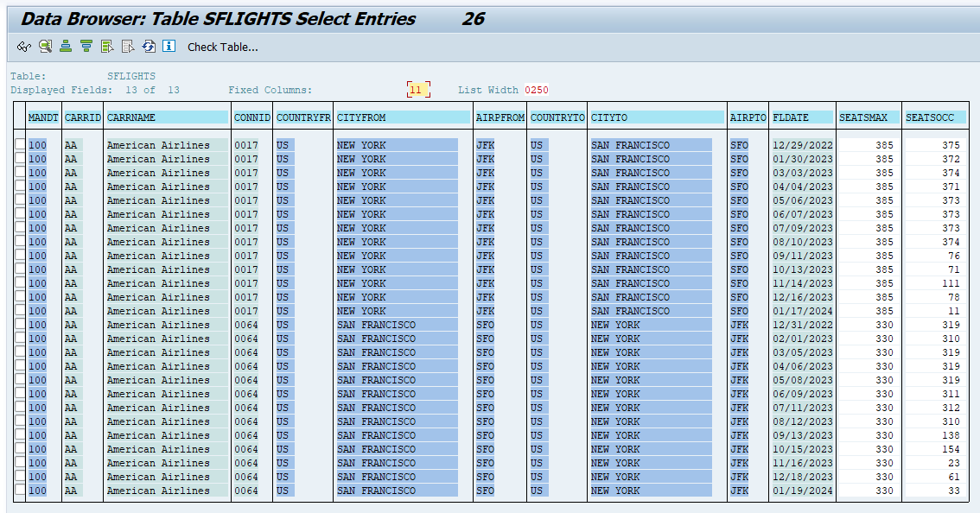980x513 pixels.
Task: Open the blue Information icon
Action: pos(169,47)
